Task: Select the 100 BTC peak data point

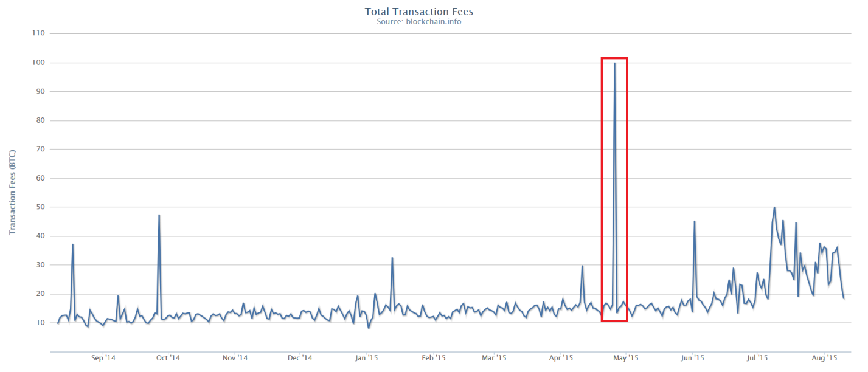Action: click(x=614, y=63)
